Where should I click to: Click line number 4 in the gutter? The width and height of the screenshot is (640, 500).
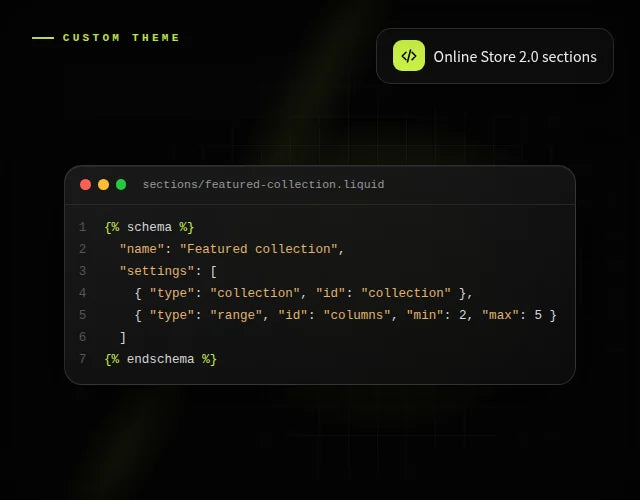pos(82,293)
